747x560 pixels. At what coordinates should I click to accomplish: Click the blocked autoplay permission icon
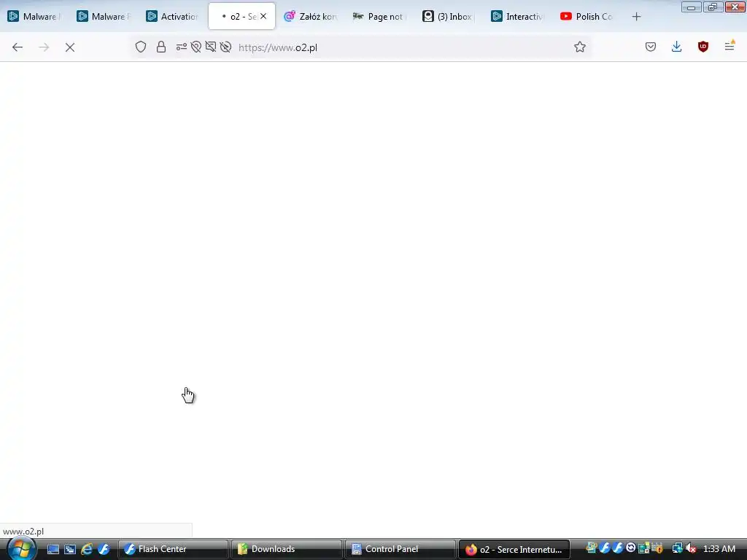click(226, 47)
